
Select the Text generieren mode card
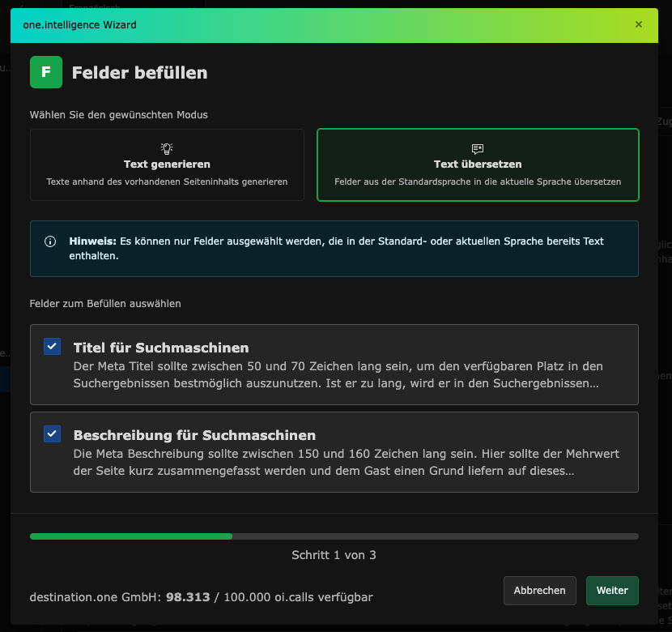pos(167,164)
